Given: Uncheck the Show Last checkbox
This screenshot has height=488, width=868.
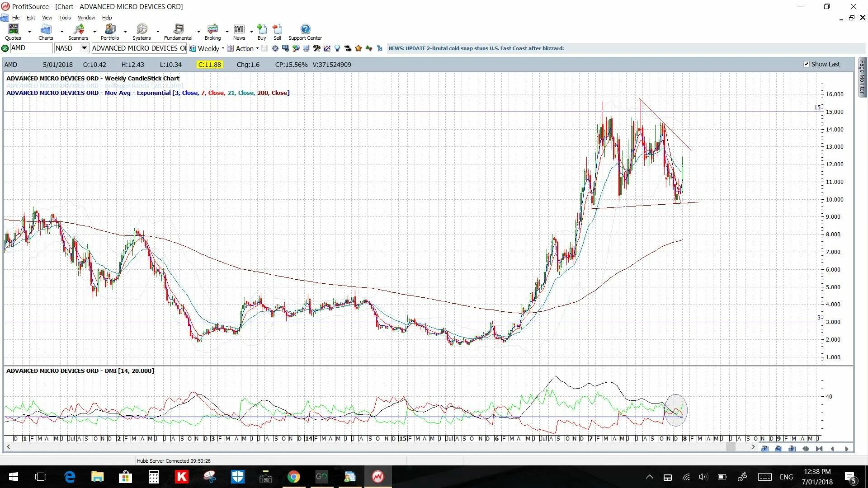Looking at the screenshot, I should (x=806, y=64).
